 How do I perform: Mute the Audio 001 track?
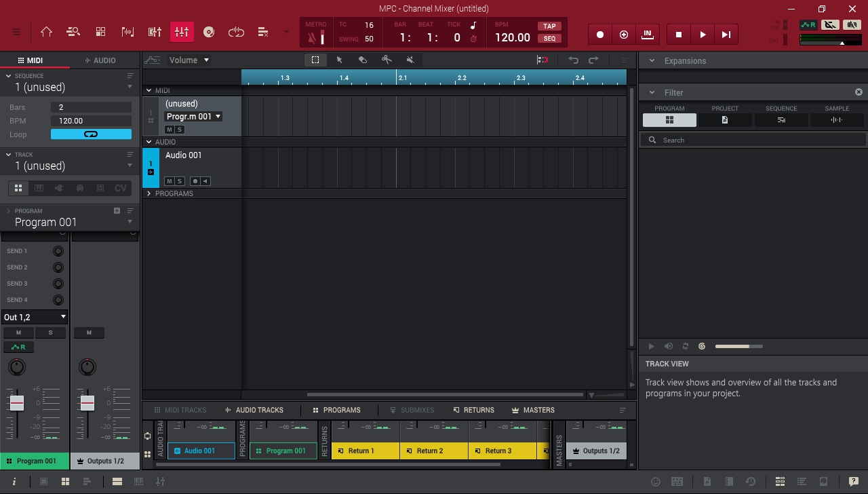click(x=170, y=181)
